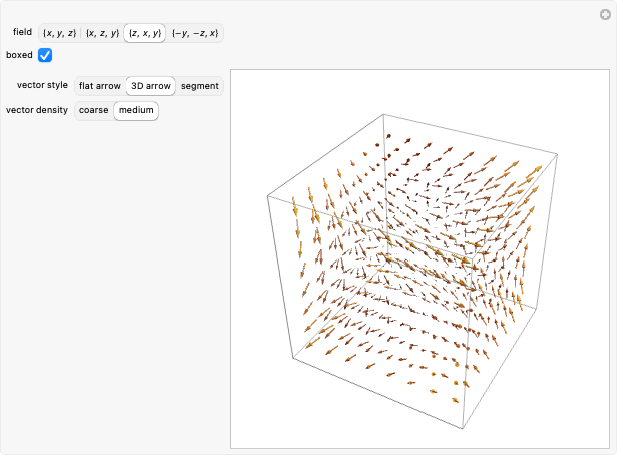Choose the {x, z, y} vector field
Image resolution: width=617 pixels, height=456 pixels.
click(x=102, y=33)
